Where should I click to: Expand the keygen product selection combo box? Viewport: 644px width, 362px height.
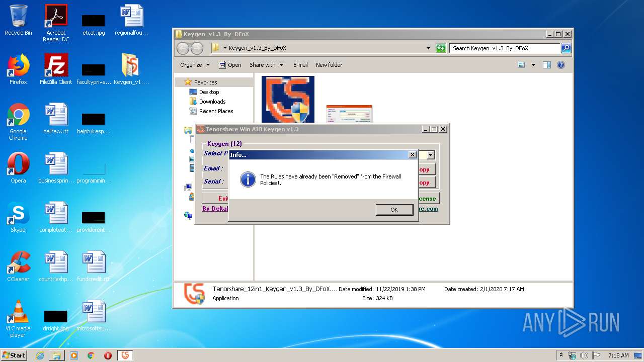tap(431, 155)
